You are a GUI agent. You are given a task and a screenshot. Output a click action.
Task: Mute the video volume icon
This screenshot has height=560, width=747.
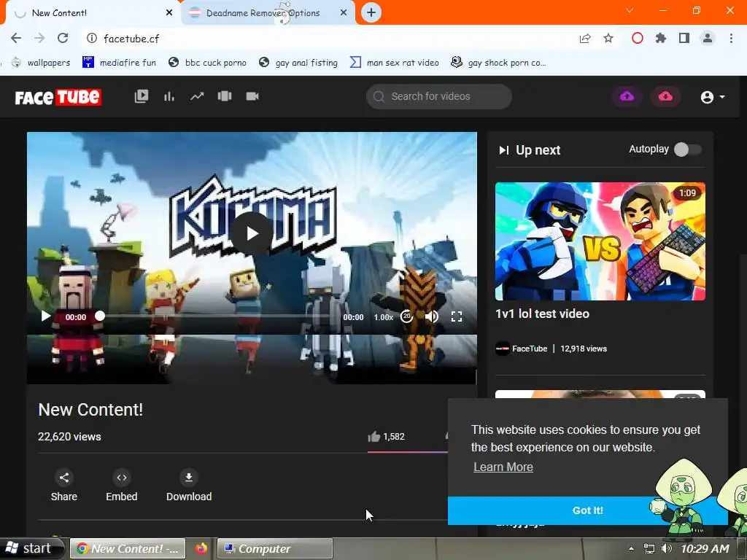coord(432,316)
